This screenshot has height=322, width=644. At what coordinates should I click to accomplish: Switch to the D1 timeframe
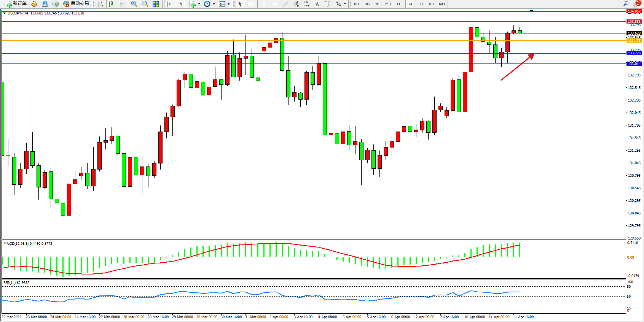(x=421, y=4)
